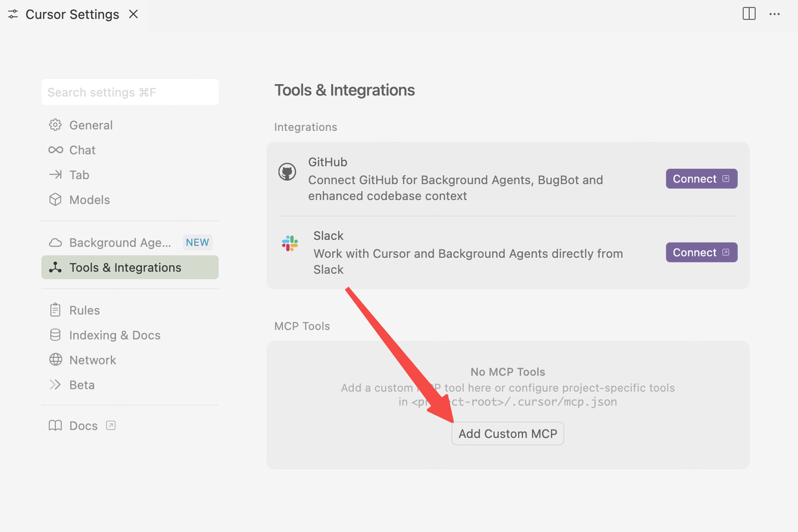The width and height of the screenshot is (798, 532).
Task: Open the more actions ellipsis menu
Action: [774, 14]
